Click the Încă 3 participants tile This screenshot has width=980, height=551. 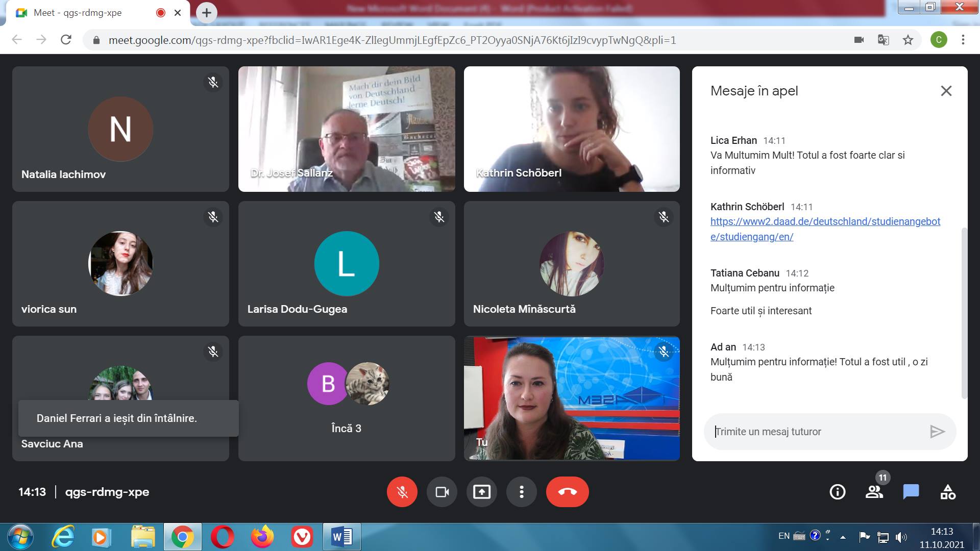pyautogui.click(x=346, y=398)
